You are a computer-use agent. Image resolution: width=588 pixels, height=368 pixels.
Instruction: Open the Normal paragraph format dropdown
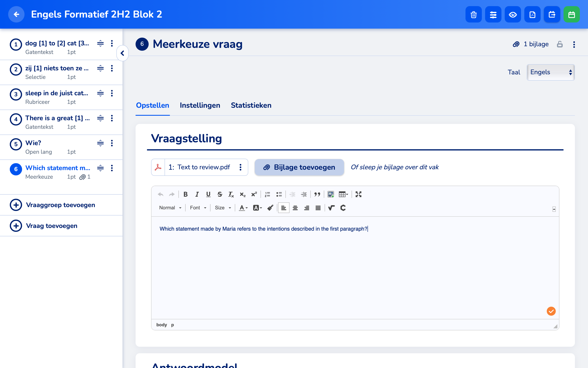[170, 208]
